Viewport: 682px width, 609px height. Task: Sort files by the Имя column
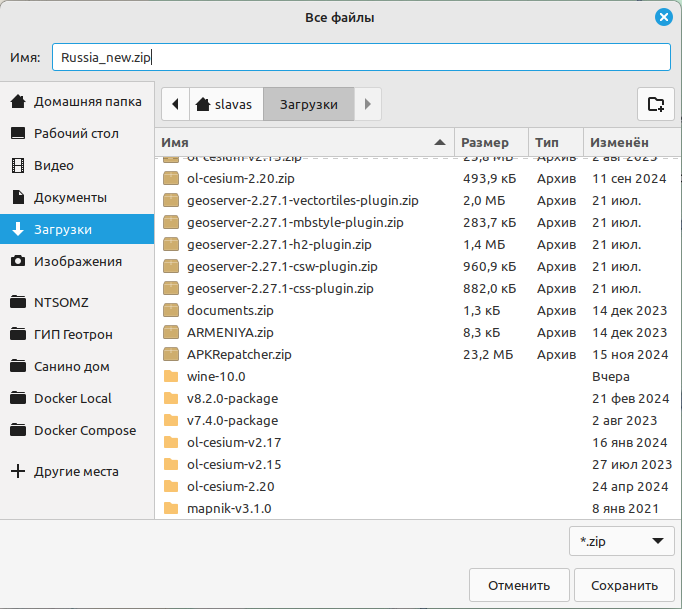click(x=300, y=143)
